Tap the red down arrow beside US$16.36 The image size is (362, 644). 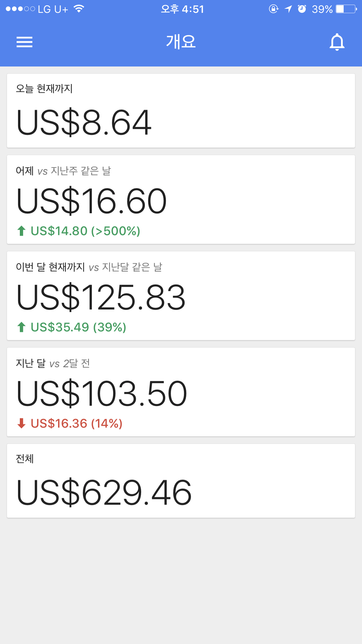21,423
